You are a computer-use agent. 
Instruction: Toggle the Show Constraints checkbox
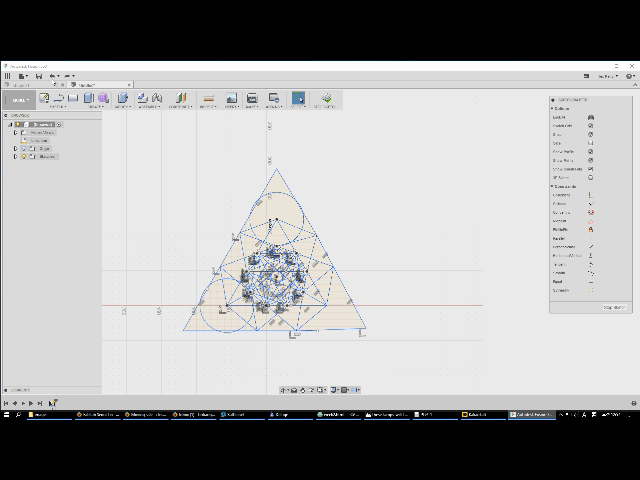pyautogui.click(x=591, y=169)
